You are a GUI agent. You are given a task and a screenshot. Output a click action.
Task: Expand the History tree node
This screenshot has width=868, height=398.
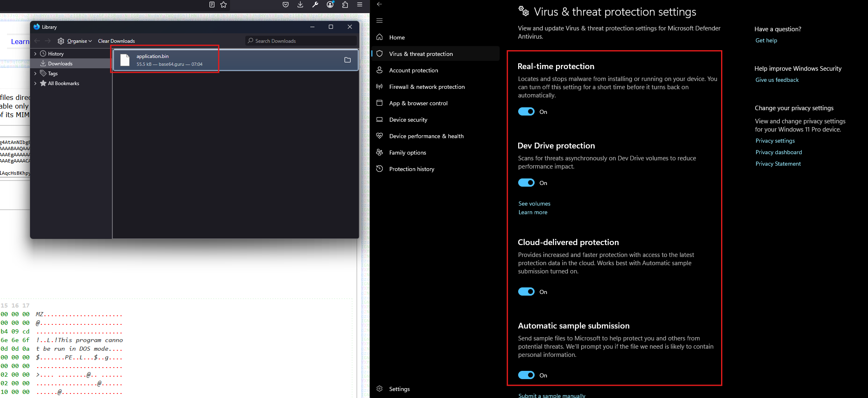pyautogui.click(x=35, y=54)
